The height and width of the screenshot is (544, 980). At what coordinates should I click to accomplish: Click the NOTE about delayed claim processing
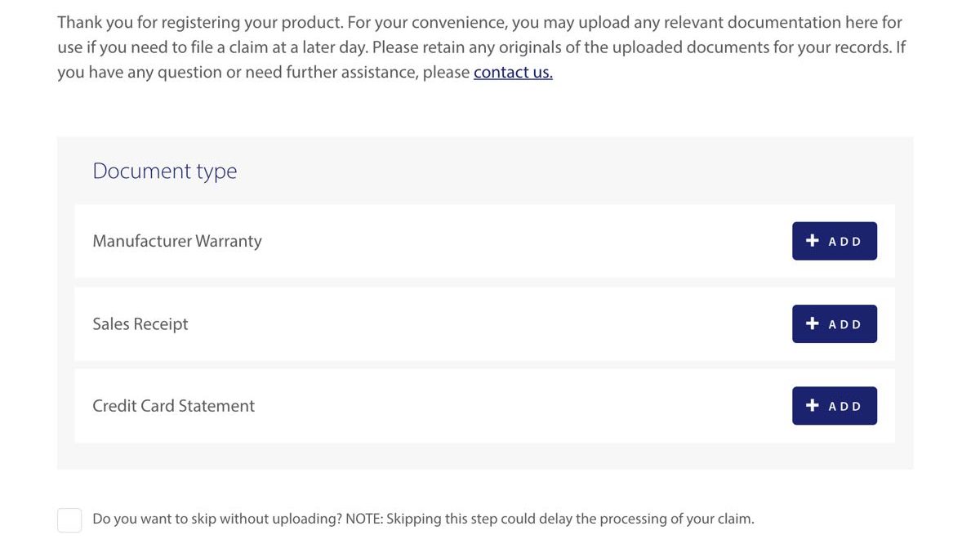(x=550, y=519)
